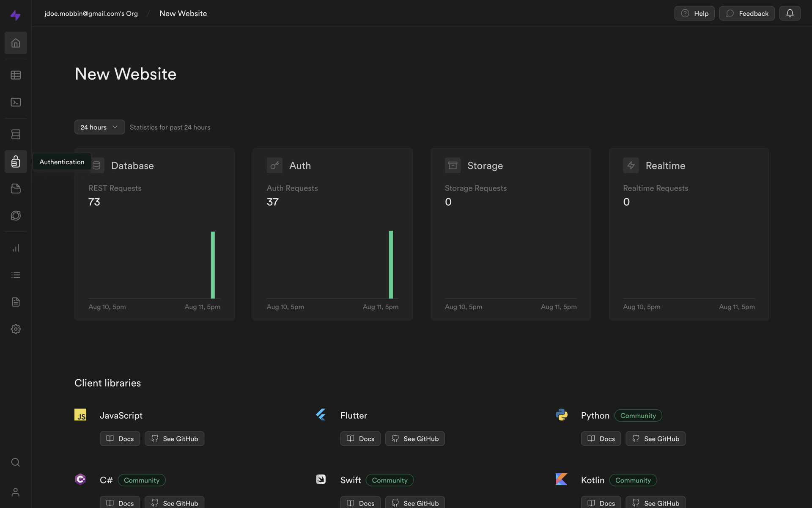
Task: Open Docs for Flutter
Action: (360, 439)
